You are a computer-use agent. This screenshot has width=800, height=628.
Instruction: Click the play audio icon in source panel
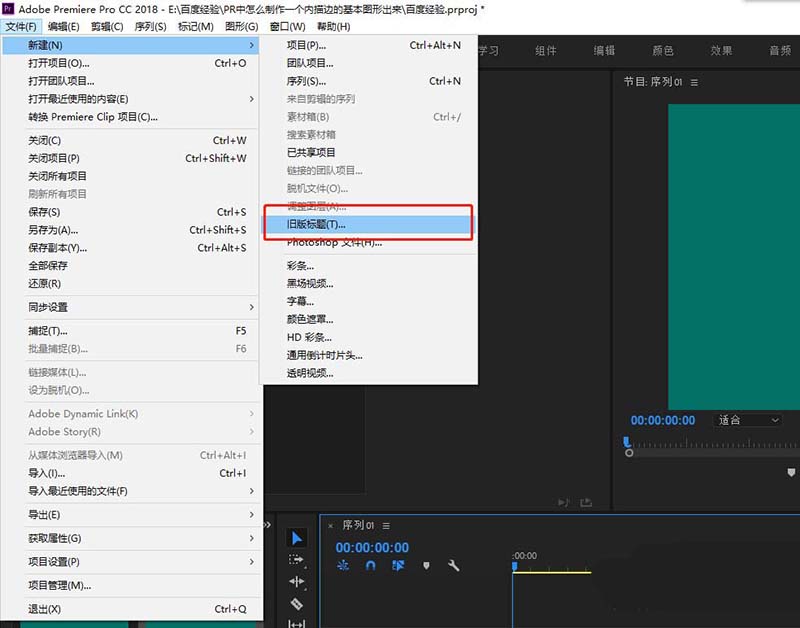[x=563, y=503]
